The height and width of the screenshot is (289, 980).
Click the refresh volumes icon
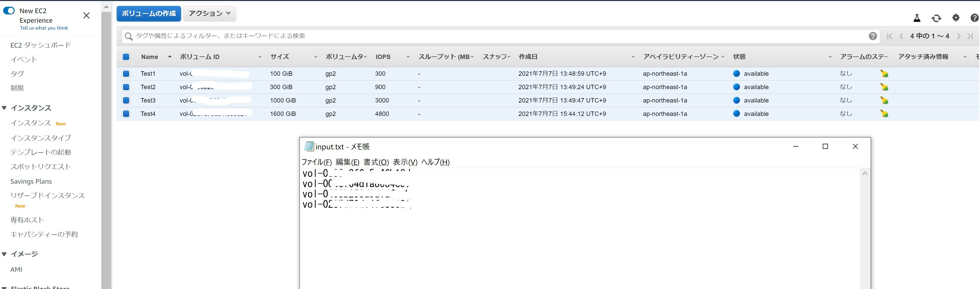click(936, 18)
